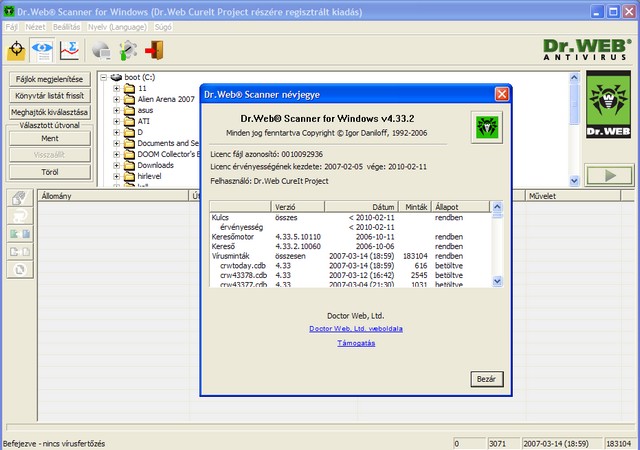Click the Állapot column header in dialog
The height and width of the screenshot is (450, 640).
pyautogui.click(x=460, y=207)
